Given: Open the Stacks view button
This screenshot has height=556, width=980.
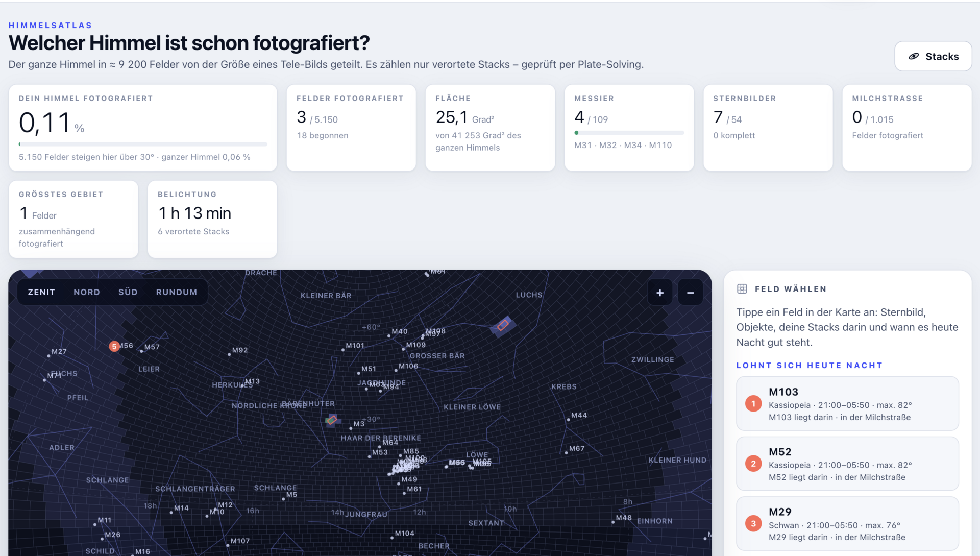Looking at the screenshot, I should (933, 56).
